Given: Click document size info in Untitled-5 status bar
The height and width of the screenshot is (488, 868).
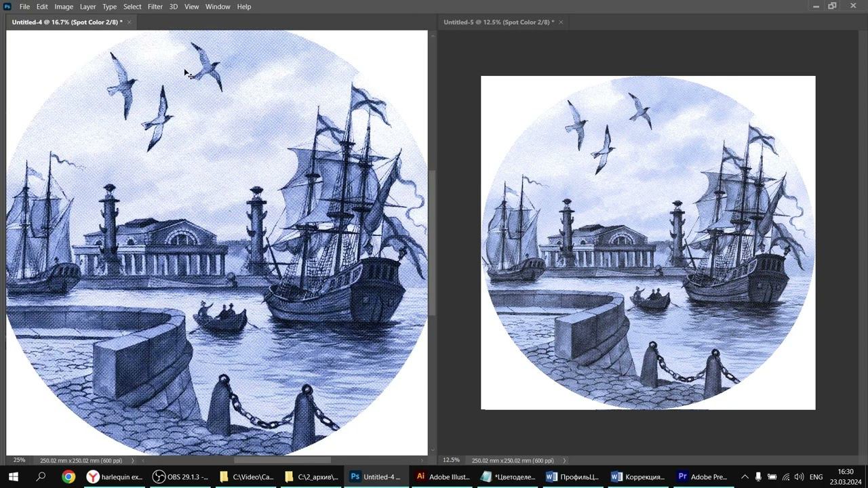Looking at the screenshot, I should (513, 460).
